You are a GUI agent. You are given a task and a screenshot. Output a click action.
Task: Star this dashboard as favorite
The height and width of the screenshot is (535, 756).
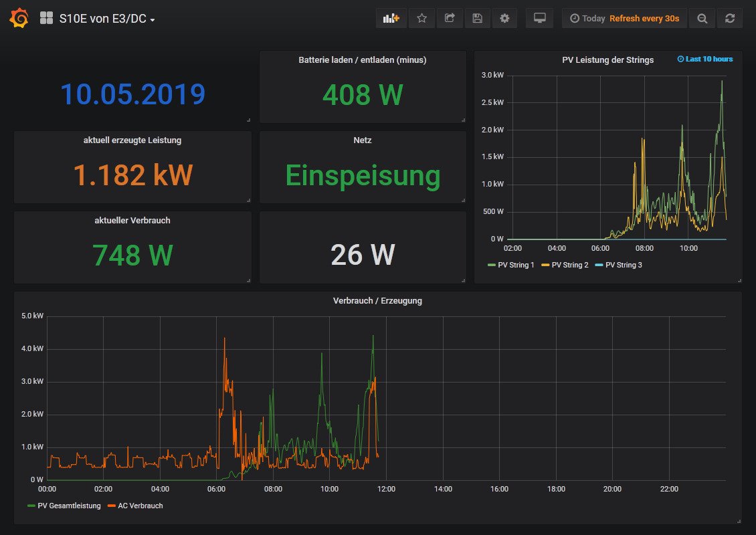(x=421, y=19)
